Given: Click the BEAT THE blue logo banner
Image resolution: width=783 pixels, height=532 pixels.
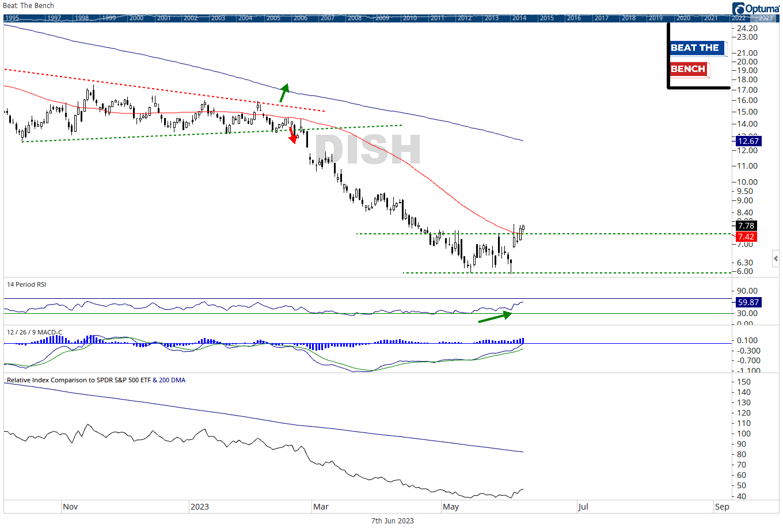Looking at the screenshot, I should pyautogui.click(x=697, y=48).
